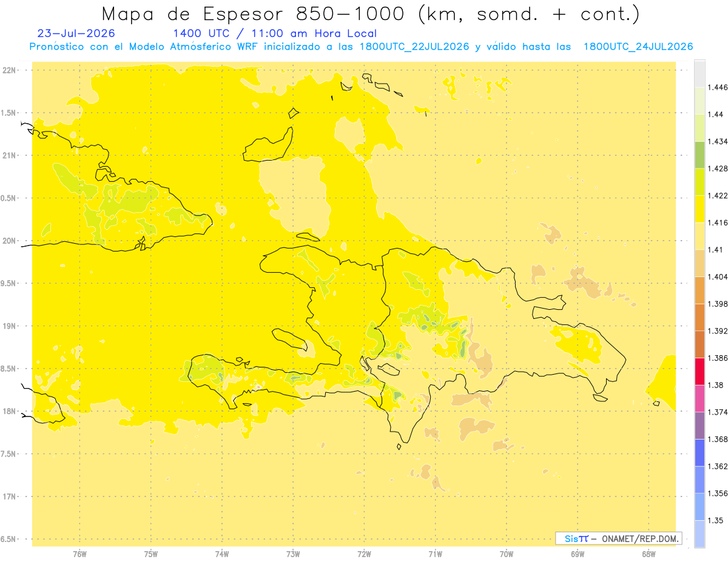Select the '75W' longitude label
The height and width of the screenshot is (562, 728).
click(151, 554)
